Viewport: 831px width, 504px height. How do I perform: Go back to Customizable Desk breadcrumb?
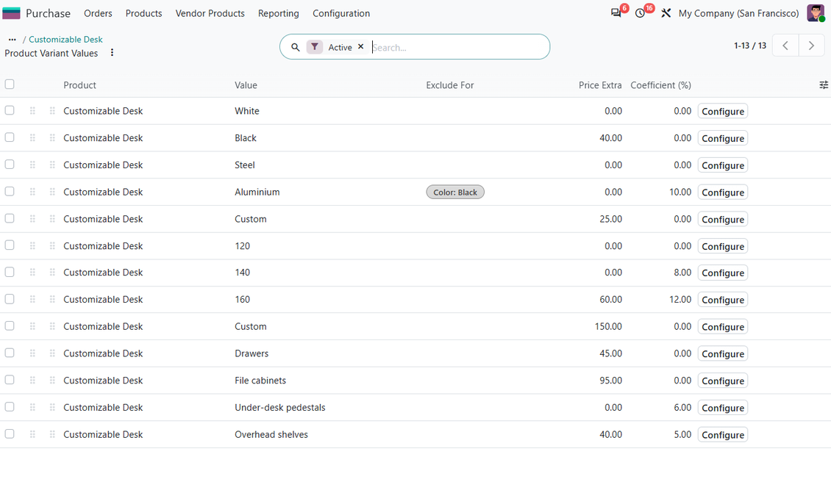click(65, 40)
